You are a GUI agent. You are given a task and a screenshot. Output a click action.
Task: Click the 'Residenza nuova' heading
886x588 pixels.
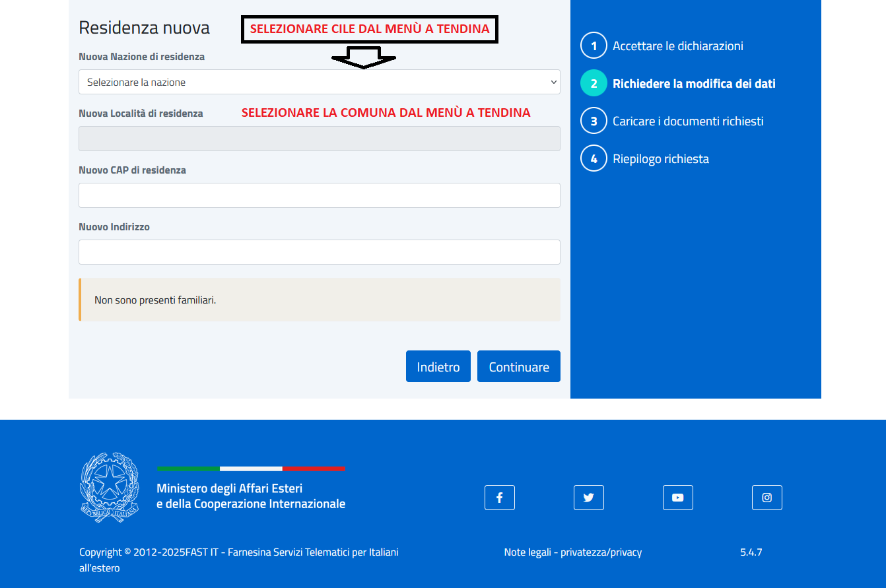(x=144, y=28)
